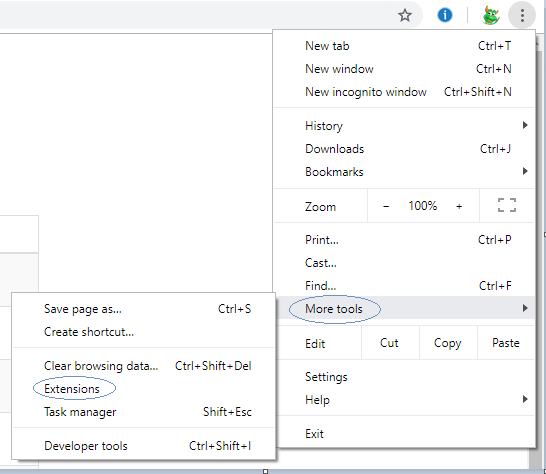
Task: Click the Copy button
Action: pos(448,343)
